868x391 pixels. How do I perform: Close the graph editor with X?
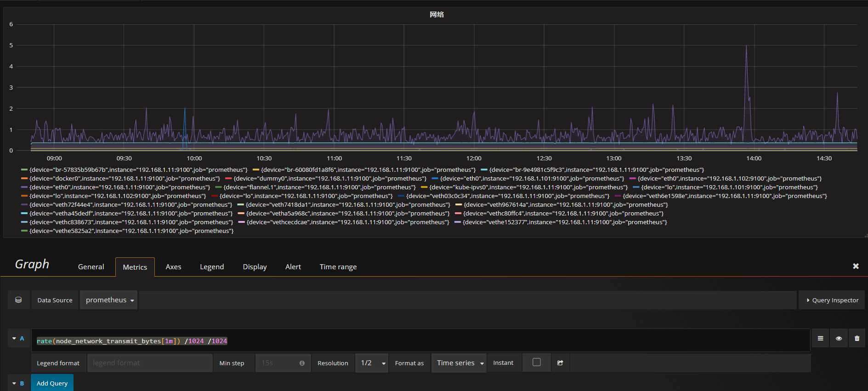(856, 266)
